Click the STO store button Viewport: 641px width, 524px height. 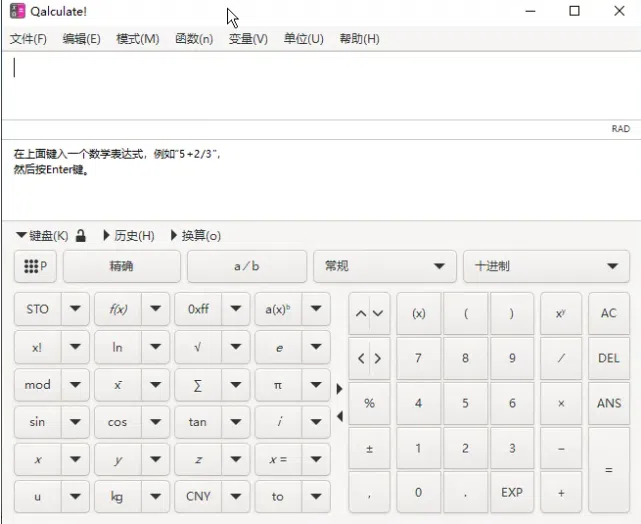37,309
